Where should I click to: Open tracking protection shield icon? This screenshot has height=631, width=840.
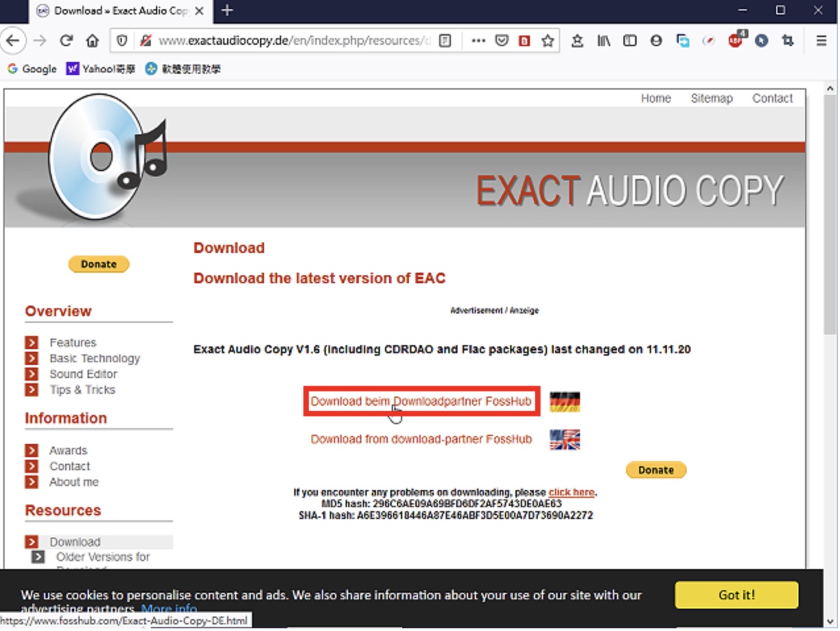coord(122,41)
